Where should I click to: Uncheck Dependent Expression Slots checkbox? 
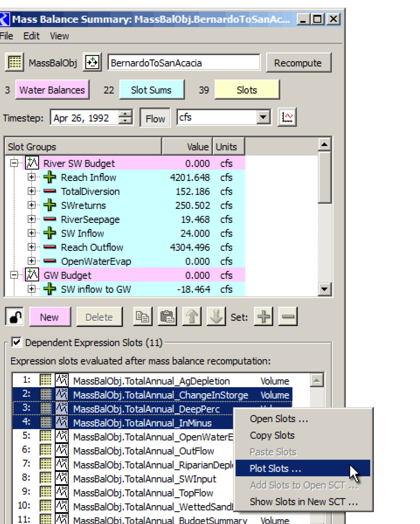click(x=17, y=342)
